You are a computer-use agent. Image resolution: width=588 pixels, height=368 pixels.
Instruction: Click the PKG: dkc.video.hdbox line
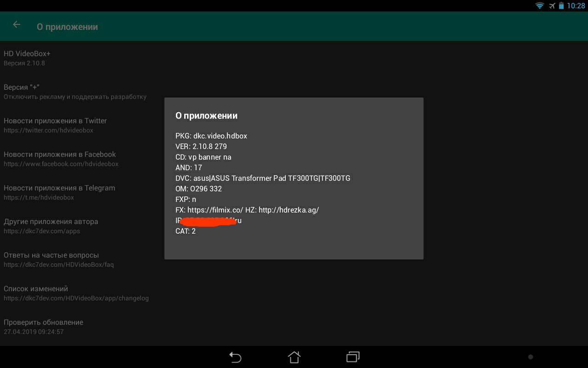pyautogui.click(x=211, y=136)
